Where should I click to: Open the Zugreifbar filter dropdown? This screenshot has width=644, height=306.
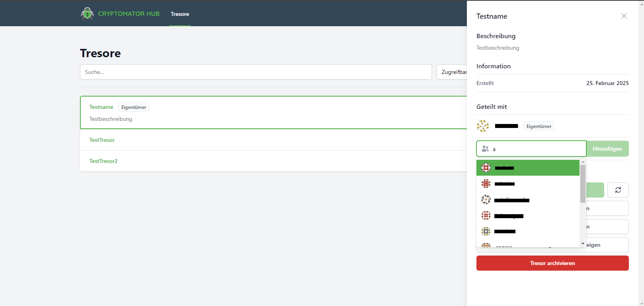[452, 72]
